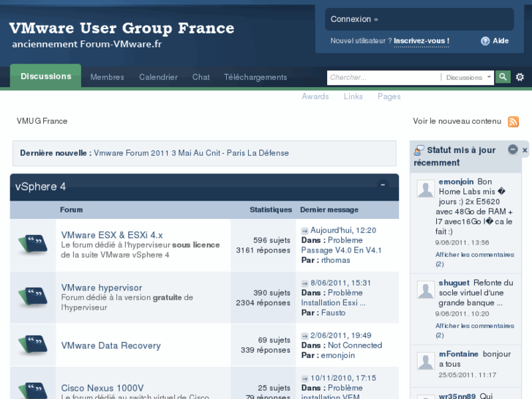Go to last post arrow for 10/11/2010 17:15
This screenshot has width=532, height=399.
click(x=304, y=379)
